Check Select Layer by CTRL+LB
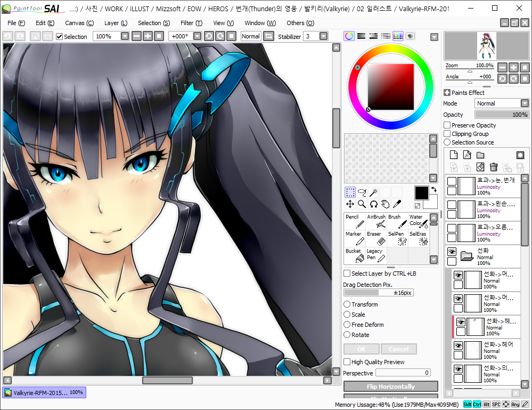Screen dimensions: 532x410 347,274
